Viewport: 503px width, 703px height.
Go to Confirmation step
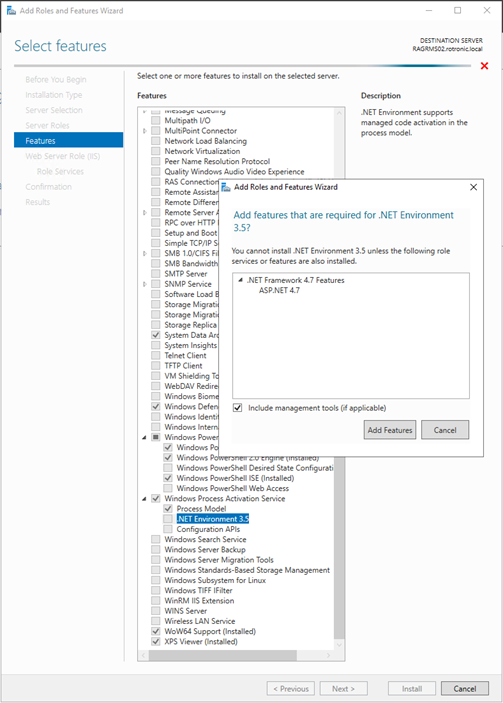coord(48,187)
